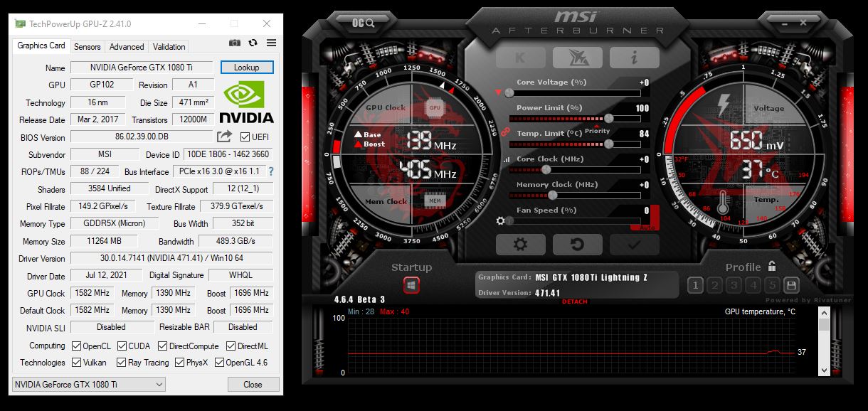Toggle the PhysX checkbox
This screenshot has width=868, height=411.
(x=179, y=363)
